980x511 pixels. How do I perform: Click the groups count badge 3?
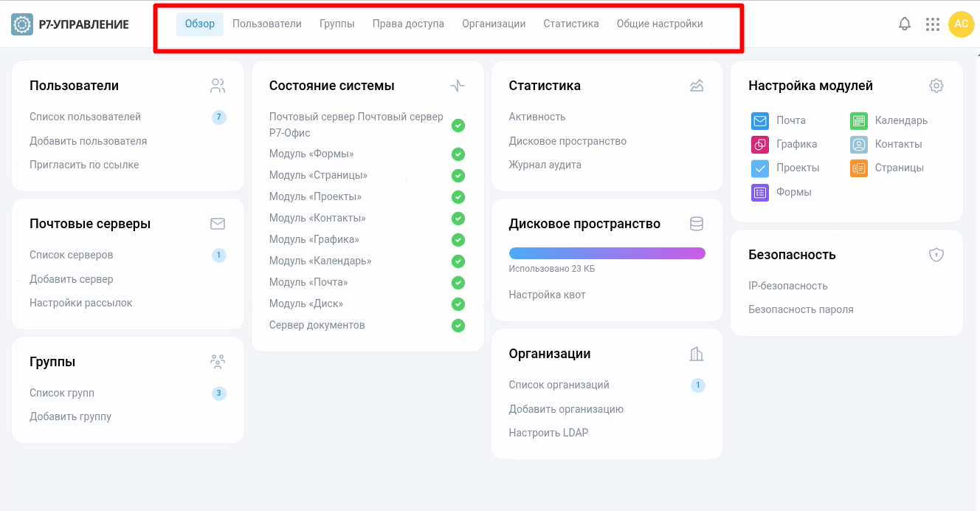218,394
